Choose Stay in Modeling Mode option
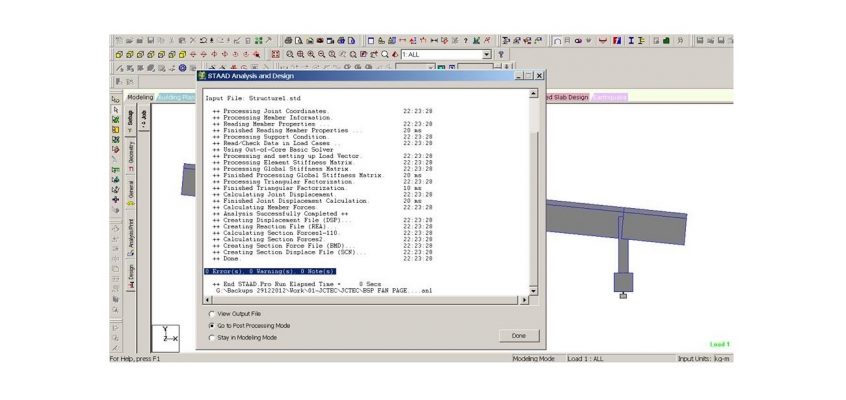 coord(242,337)
